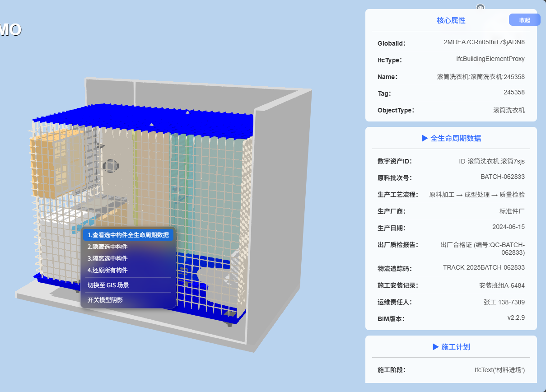Click the GlobalId value 2MDEA7CRn05fhiT7$jADN8
The width and height of the screenshot is (546, 392).
(484, 42)
